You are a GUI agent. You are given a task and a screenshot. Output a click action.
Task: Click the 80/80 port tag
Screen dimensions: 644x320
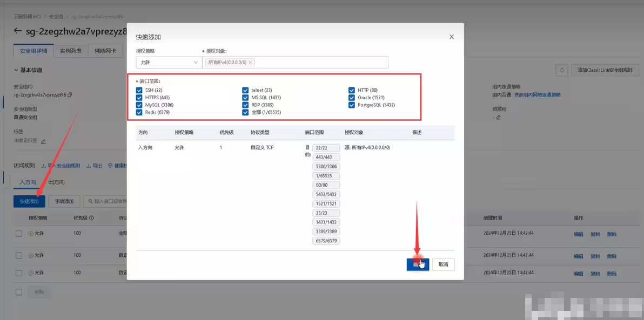point(326,185)
